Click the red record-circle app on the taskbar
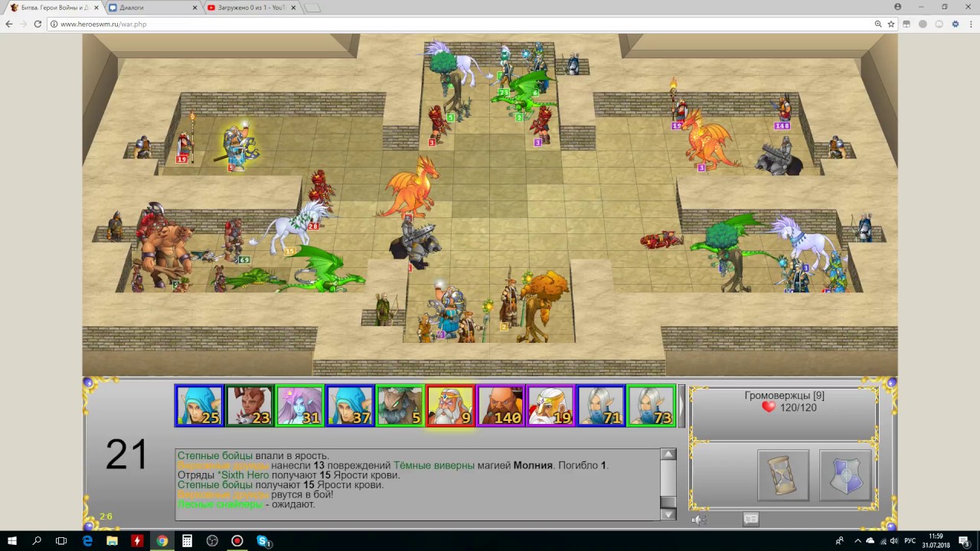The height and width of the screenshot is (551, 980). [x=237, y=541]
